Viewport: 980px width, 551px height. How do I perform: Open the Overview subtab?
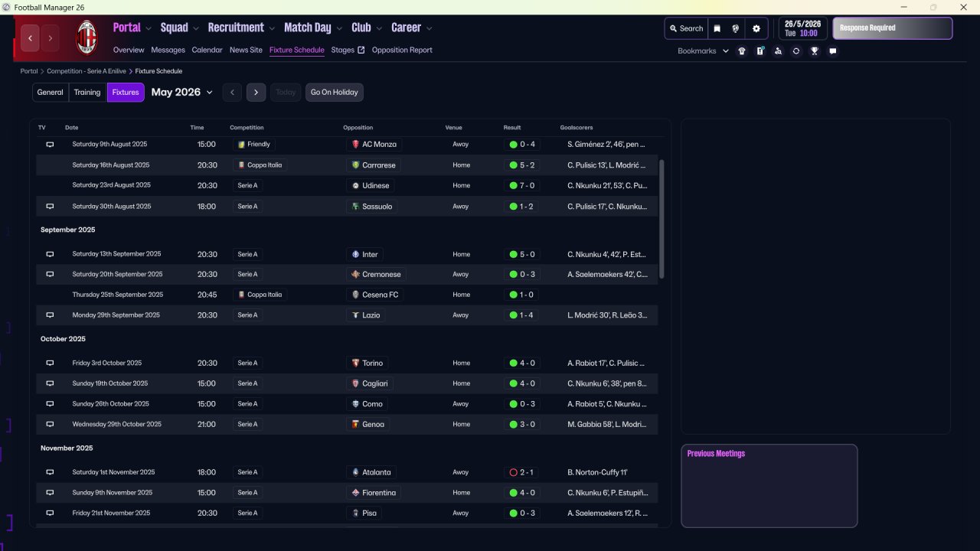(x=129, y=51)
